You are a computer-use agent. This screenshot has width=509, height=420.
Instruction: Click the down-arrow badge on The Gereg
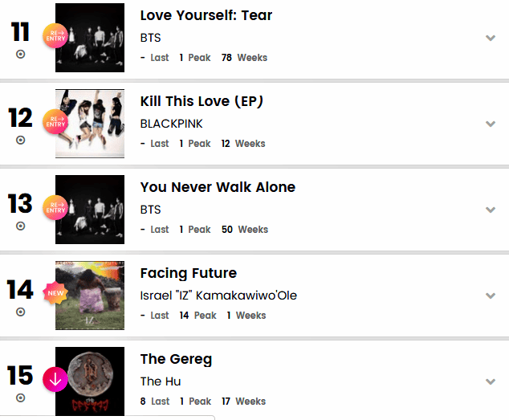(56, 379)
